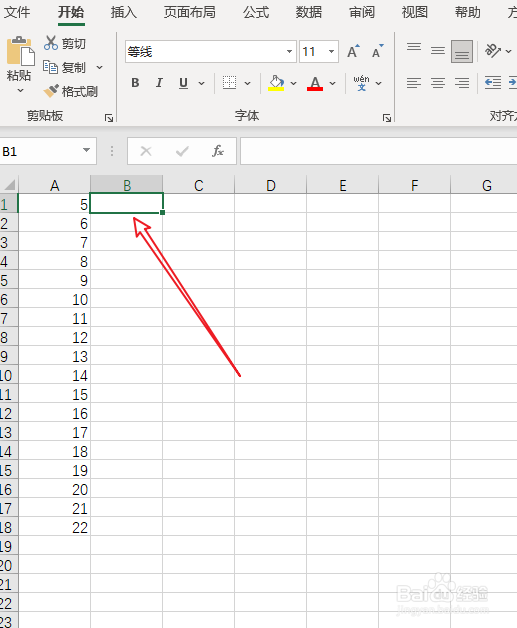Open the fill color palette arrow
The image size is (517, 628).
tap(294, 83)
